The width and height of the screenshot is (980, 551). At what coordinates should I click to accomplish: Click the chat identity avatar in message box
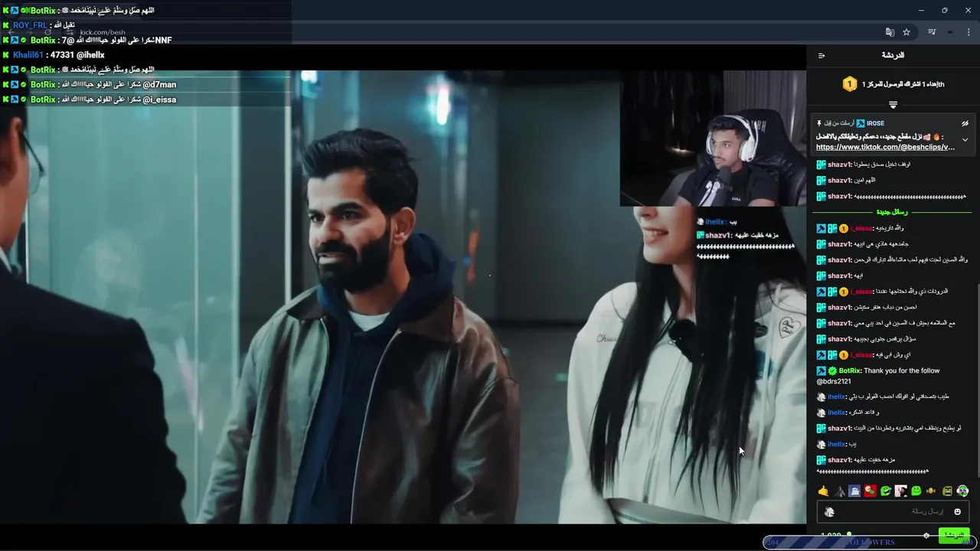click(x=829, y=512)
